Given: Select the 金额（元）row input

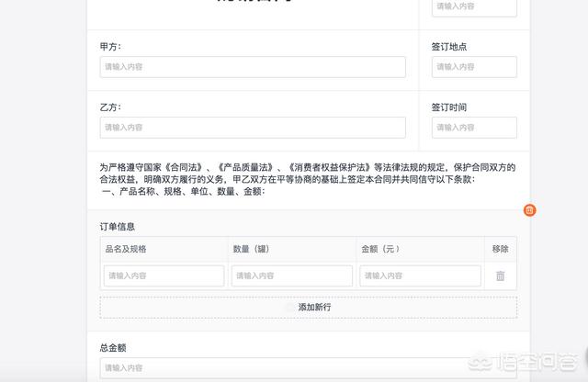Looking at the screenshot, I should click(x=420, y=275).
